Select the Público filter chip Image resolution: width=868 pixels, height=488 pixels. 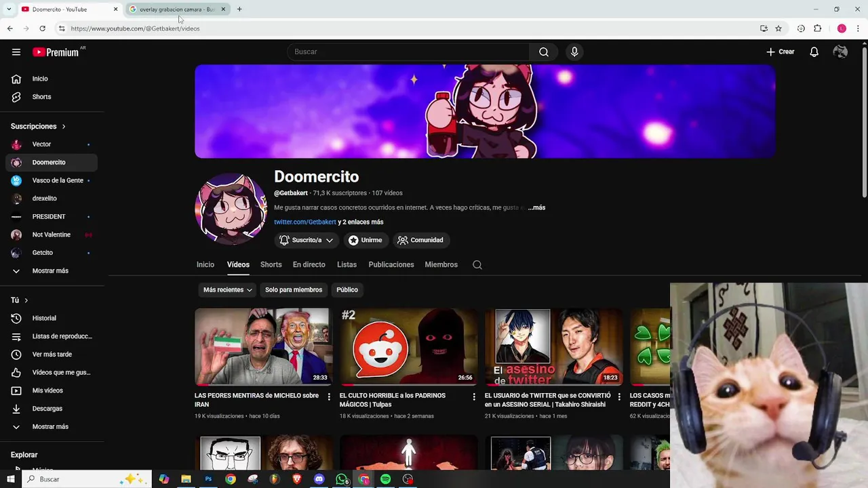point(347,290)
